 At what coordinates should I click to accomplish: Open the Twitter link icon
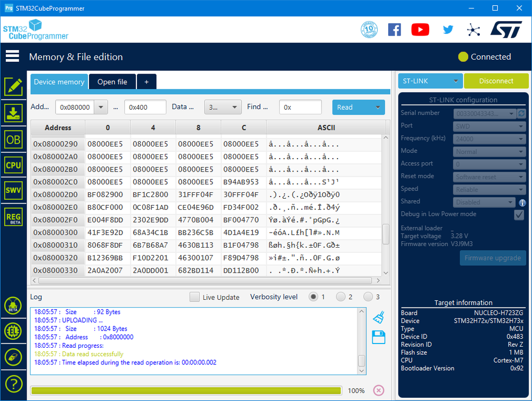[448, 29]
